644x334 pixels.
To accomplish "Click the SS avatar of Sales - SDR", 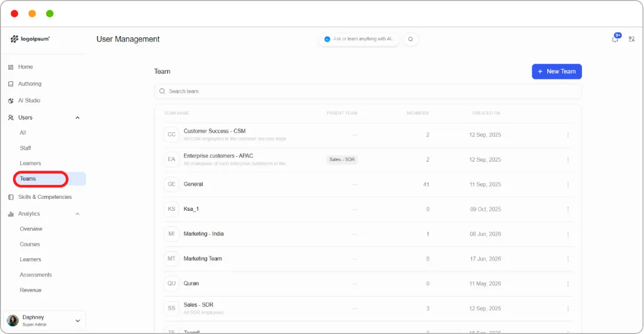I will (x=171, y=308).
